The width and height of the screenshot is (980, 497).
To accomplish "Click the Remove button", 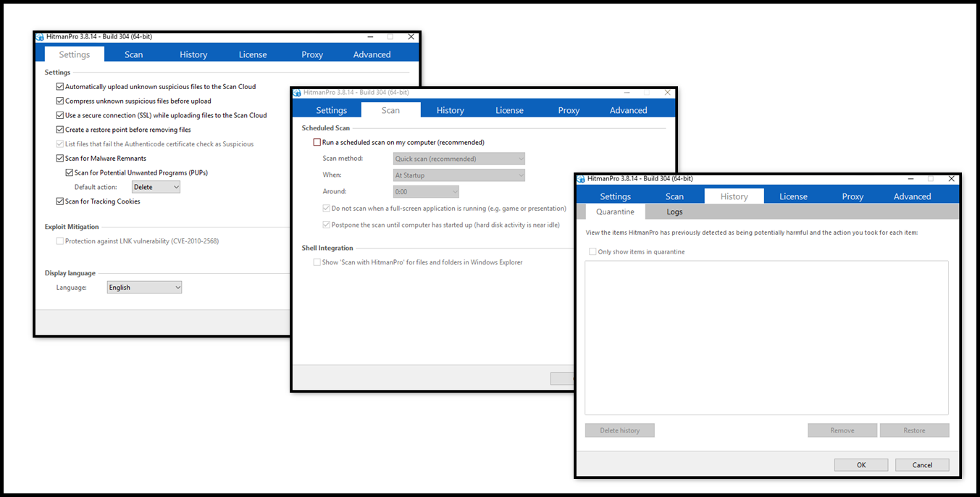I will click(x=842, y=430).
